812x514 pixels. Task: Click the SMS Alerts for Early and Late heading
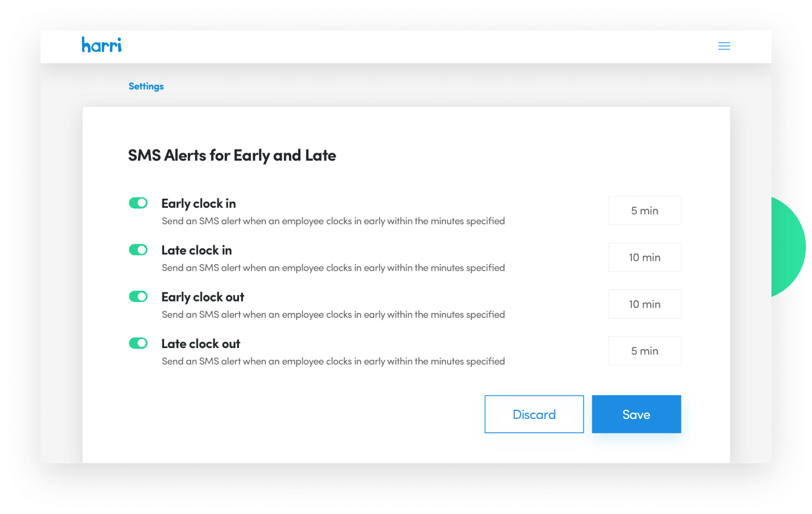point(232,156)
